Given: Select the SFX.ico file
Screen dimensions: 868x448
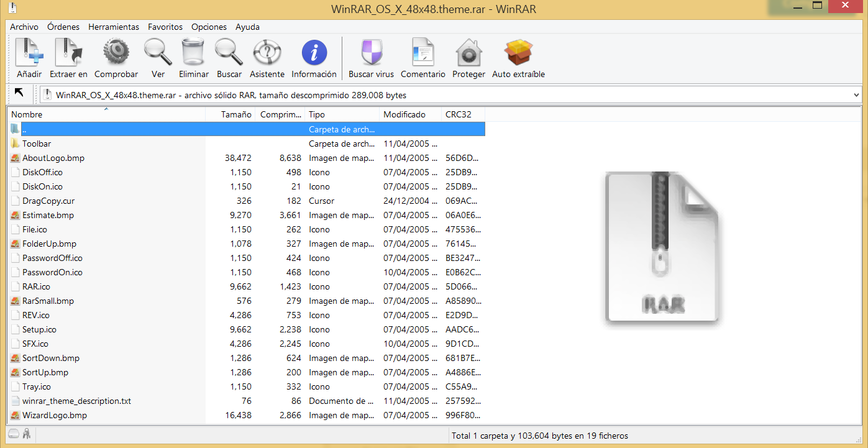Looking at the screenshot, I should 35,344.
